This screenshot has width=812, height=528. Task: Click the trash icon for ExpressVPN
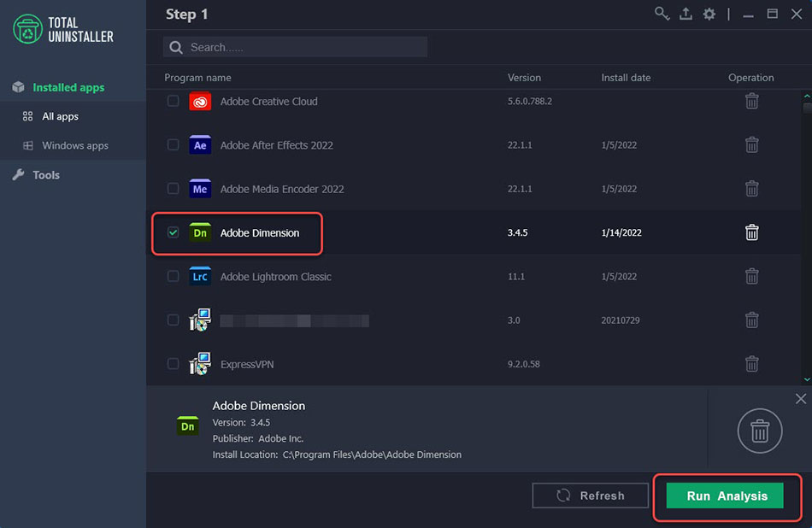[x=751, y=364]
